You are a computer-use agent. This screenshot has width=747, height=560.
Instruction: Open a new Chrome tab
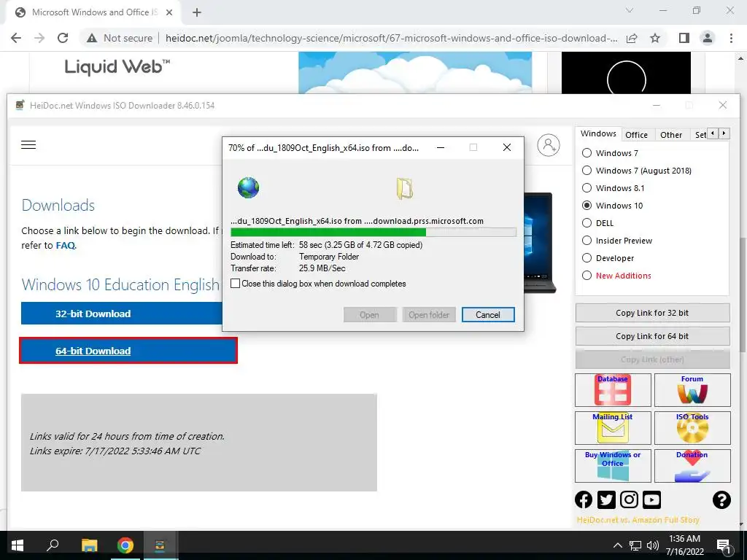pyautogui.click(x=197, y=12)
